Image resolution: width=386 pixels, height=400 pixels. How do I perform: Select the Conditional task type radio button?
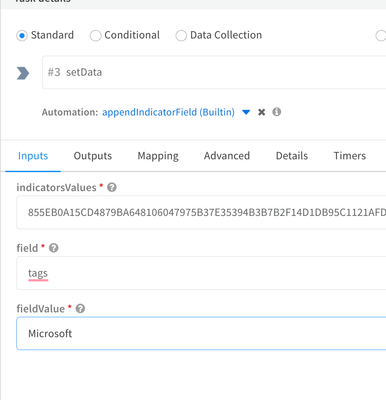(95, 35)
